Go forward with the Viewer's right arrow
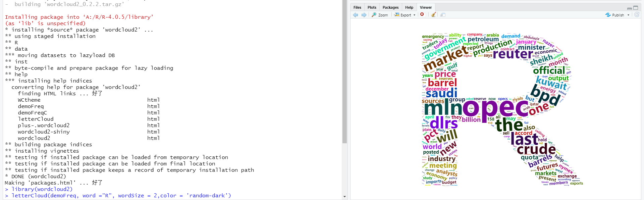The image size is (644, 200). point(364,15)
